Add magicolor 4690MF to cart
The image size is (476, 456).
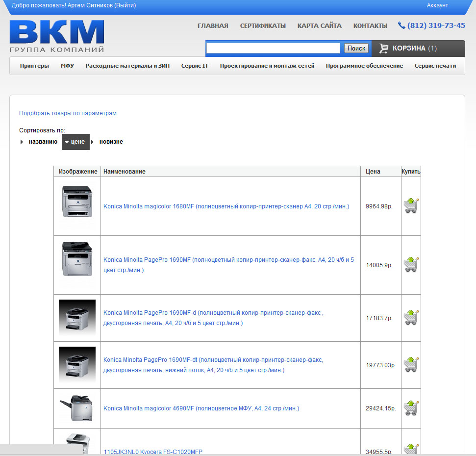tap(411, 408)
